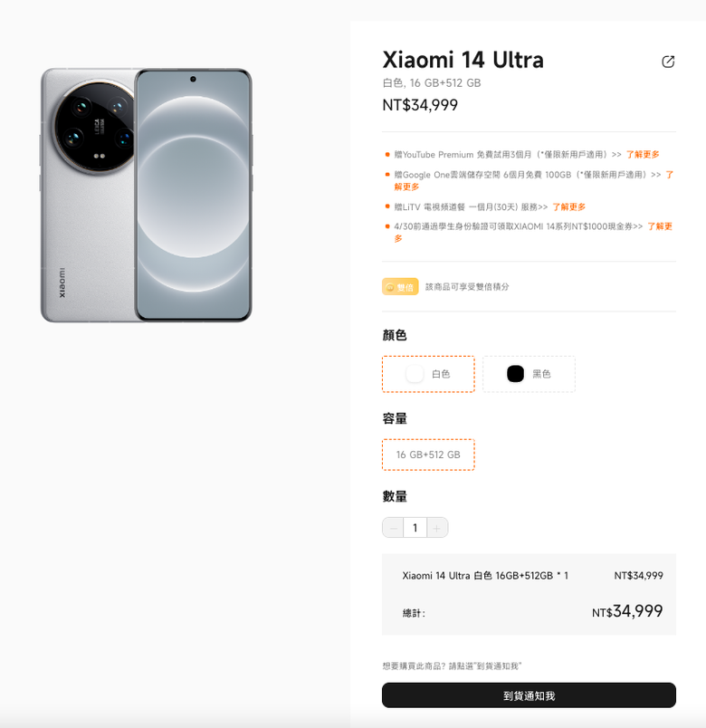Image resolution: width=706 pixels, height=728 pixels.
Task: Increase quantity with the plus button
Action: click(437, 528)
